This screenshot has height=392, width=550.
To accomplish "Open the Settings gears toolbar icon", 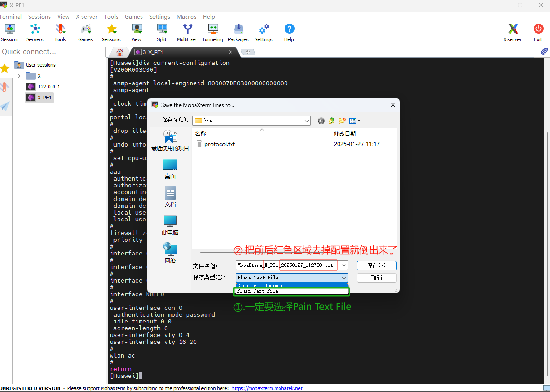I will [x=264, y=33].
